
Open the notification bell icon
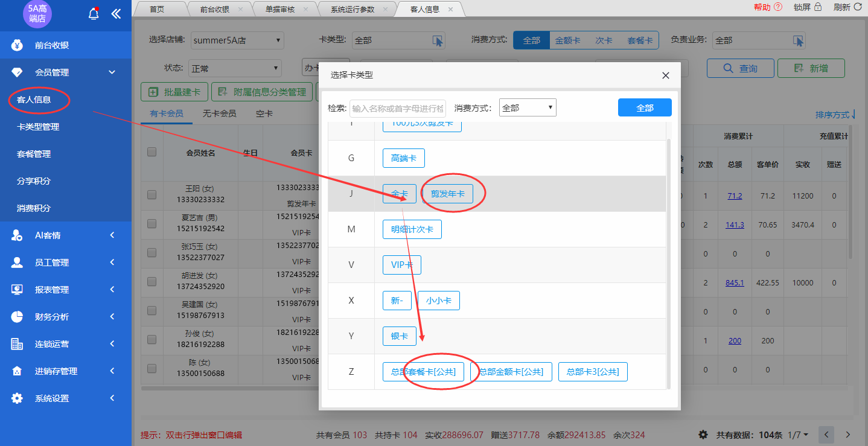(x=94, y=14)
